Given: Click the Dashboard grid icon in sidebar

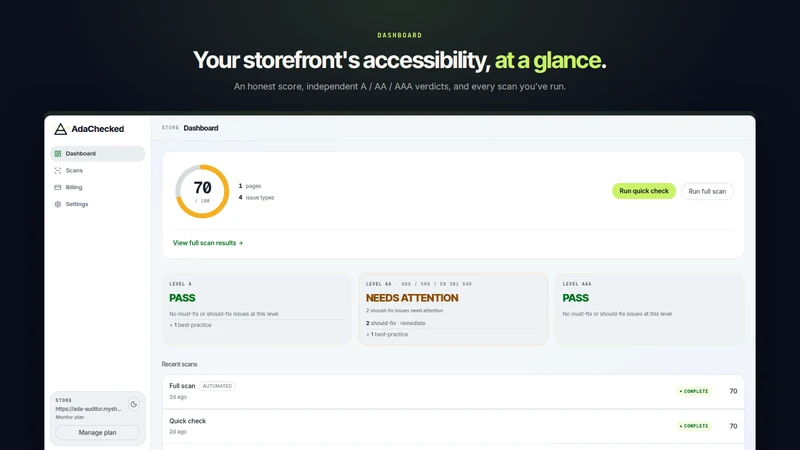Looking at the screenshot, I should (58, 154).
